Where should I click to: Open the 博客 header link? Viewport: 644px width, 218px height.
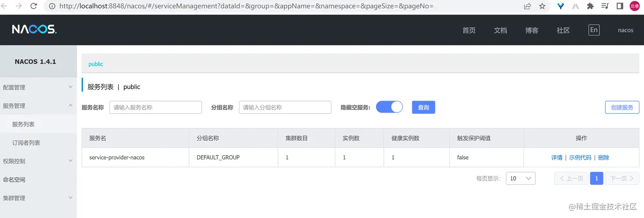click(x=532, y=30)
